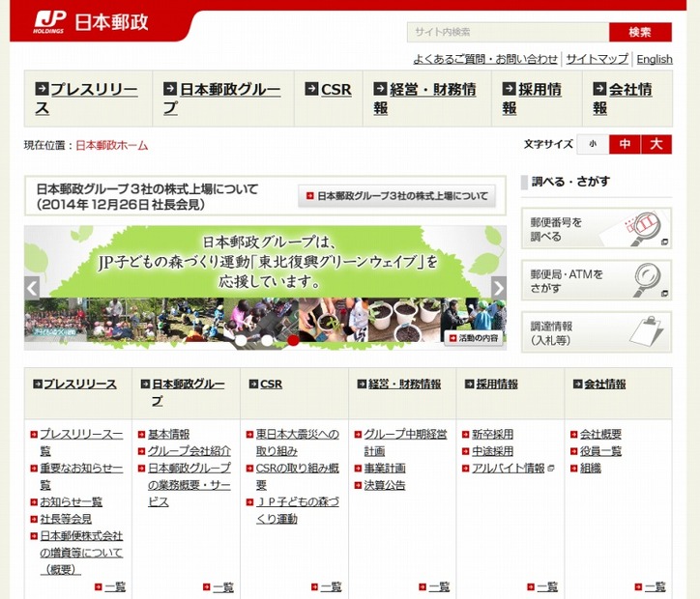Viewport: 700px width, 599px height.
Task: Set text size to large (大)
Action: pyautogui.click(x=656, y=144)
